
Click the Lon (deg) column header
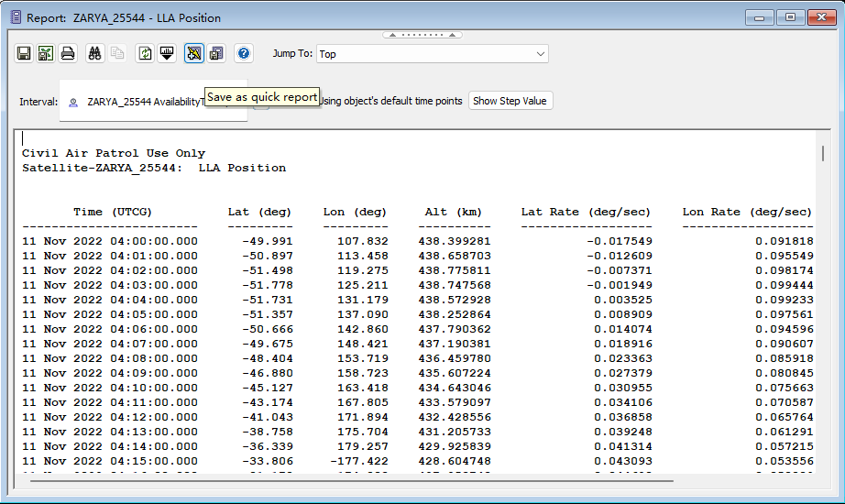click(355, 212)
